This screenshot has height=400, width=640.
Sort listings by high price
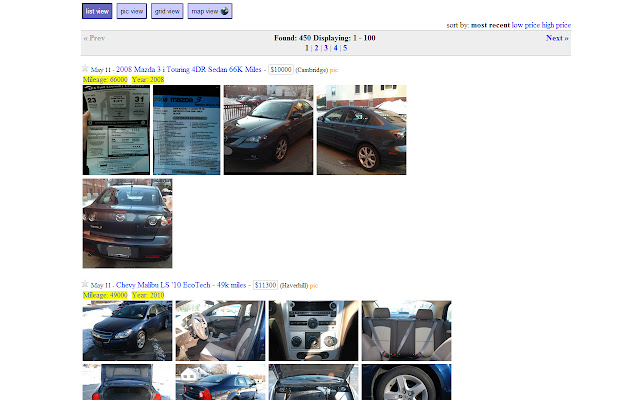[x=556, y=25]
